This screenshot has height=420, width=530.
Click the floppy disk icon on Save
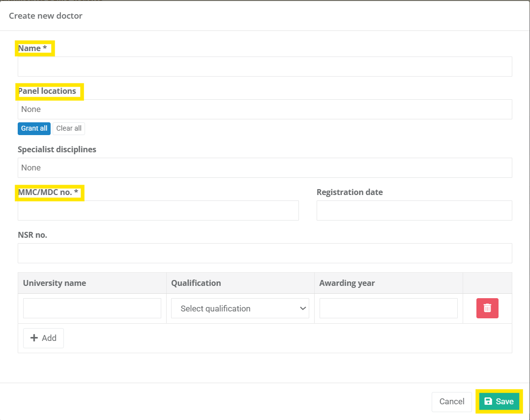488,401
